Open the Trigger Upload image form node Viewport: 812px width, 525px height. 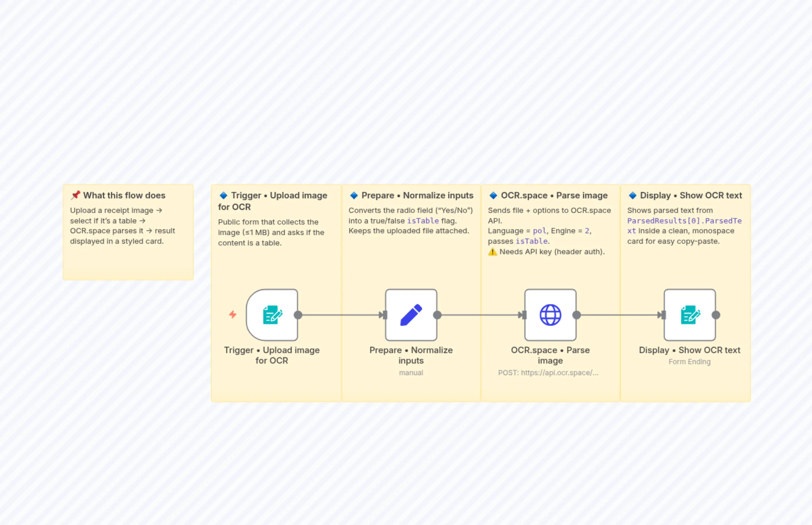272,315
